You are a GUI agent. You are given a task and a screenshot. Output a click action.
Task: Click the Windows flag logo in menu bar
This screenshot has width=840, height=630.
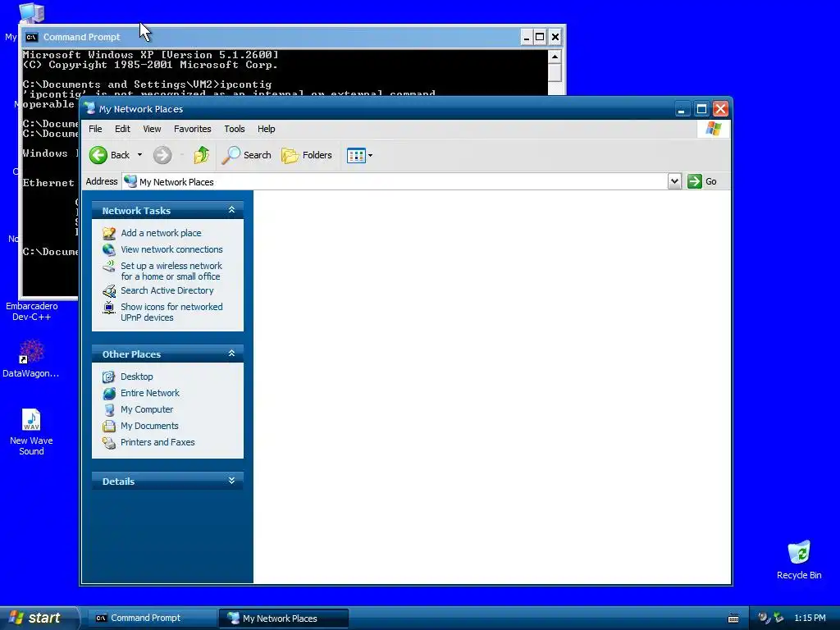pyautogui.click(x=713, y=129)
